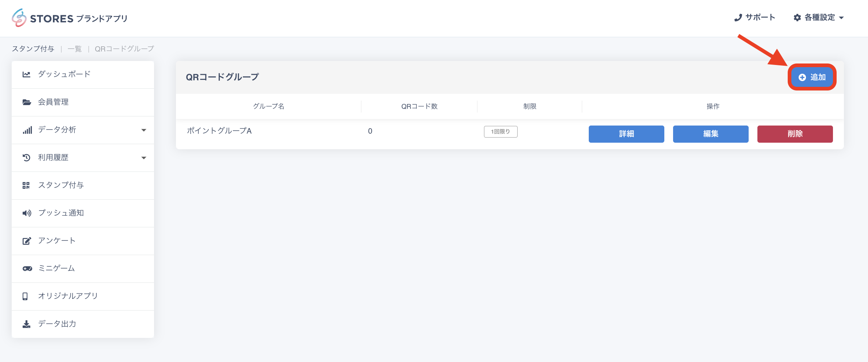Click the member management folder icon

pyautogui.click(x=27, y=102)
